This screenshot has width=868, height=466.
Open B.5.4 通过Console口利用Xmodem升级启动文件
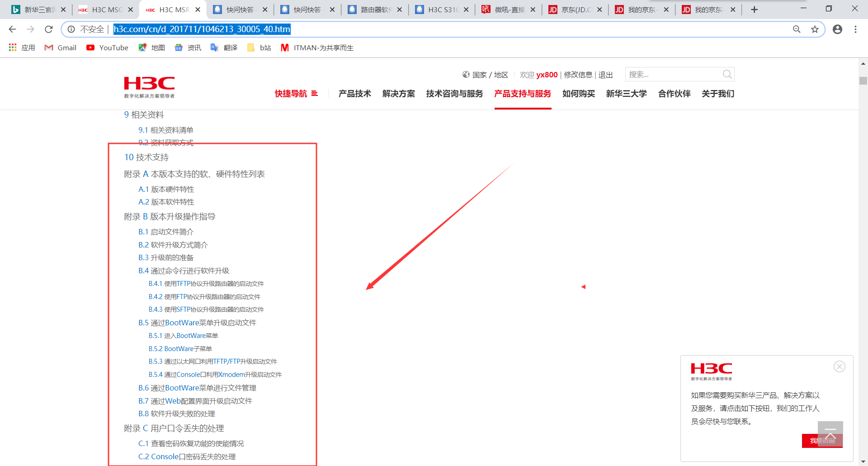(215, 375)
